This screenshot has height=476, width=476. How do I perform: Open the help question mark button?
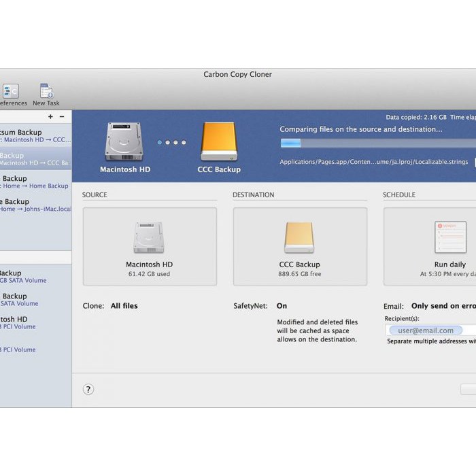pyautogui.click(x=88, y=390)
